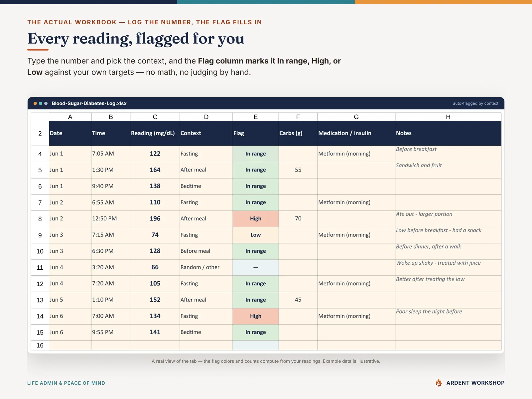Select the Random / other context cell
The width and height of the screenshot is (532, 399).
(x=206, y=267)
